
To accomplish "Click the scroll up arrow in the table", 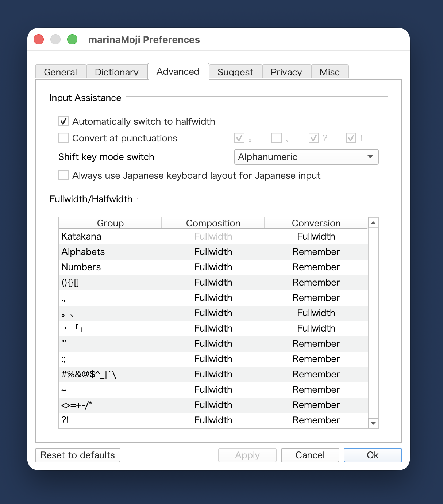I will pyautogui.click(x=373, y=222).
